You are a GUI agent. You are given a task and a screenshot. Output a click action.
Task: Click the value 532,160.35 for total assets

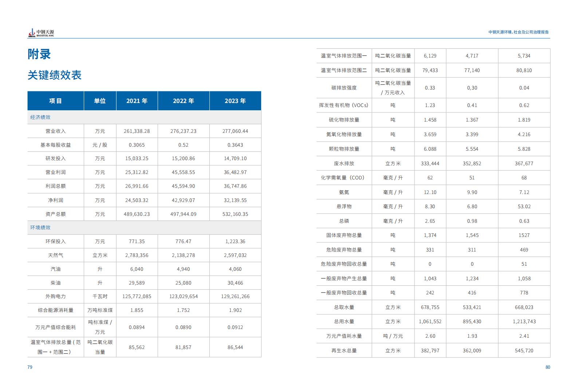click(x=235, y=214)
